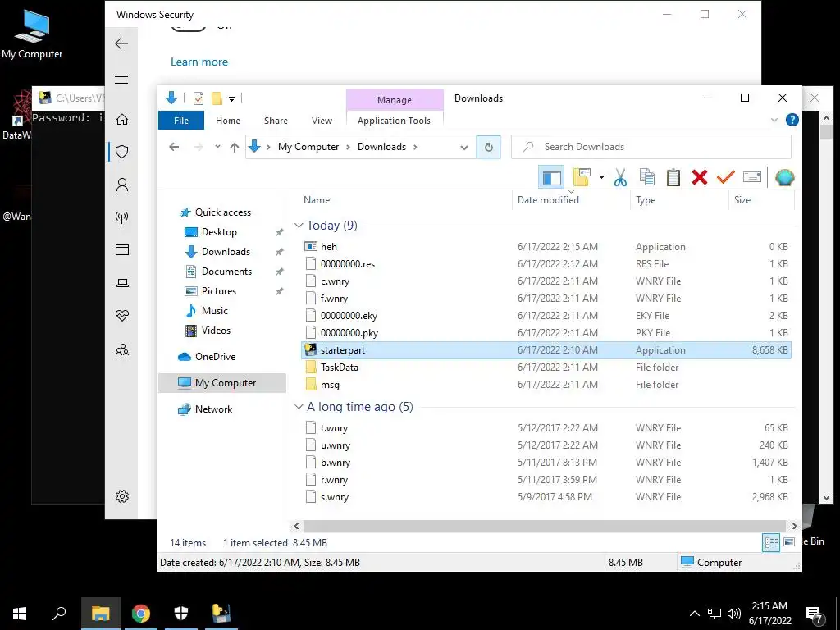Select Desktop in navigation pane
The width and height of the screenshot is (840, 630).
pos(219,232)
